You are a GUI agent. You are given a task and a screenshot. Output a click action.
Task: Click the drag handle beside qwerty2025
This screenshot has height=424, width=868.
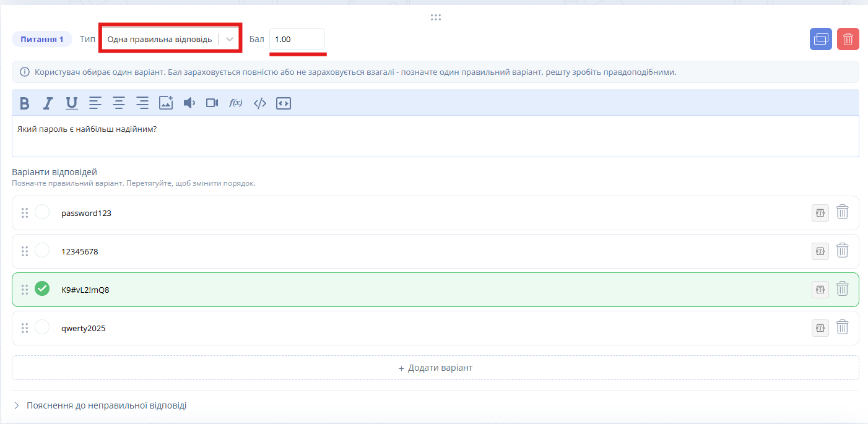pos(25,328)
